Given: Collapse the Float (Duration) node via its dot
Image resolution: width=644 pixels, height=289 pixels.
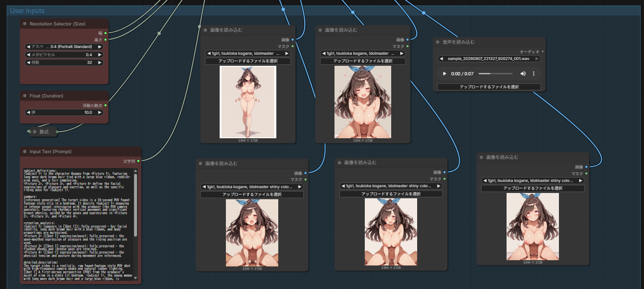Looking at the screenshot, I should click(x=25, y=96).
